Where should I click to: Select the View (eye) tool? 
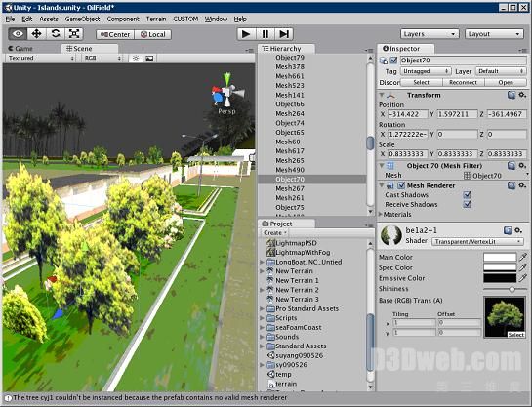point(18,33)
